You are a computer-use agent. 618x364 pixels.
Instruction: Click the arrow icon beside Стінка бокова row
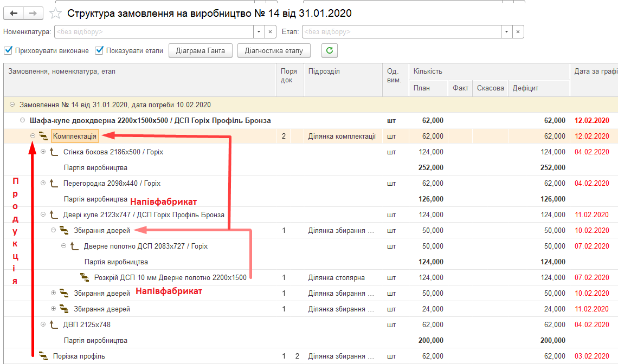tap(54, 152)
